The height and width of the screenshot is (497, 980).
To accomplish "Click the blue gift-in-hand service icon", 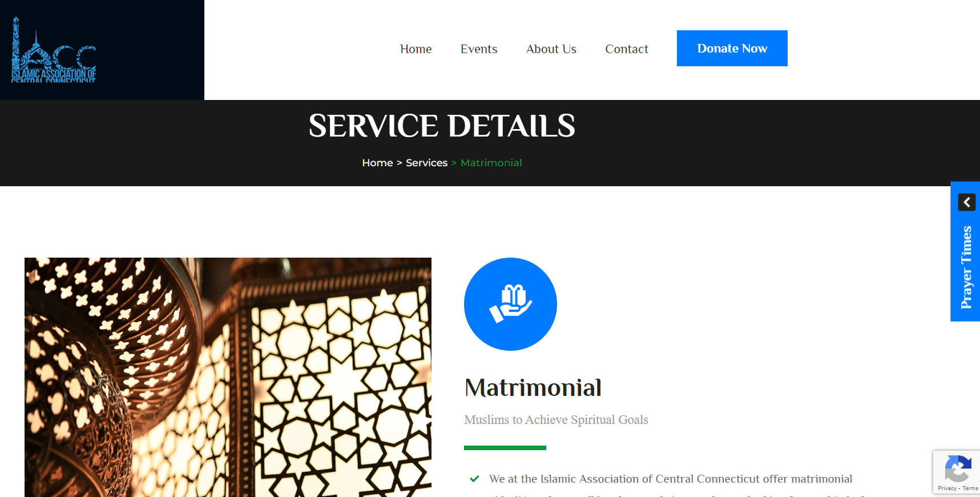I will coord(510,304).
